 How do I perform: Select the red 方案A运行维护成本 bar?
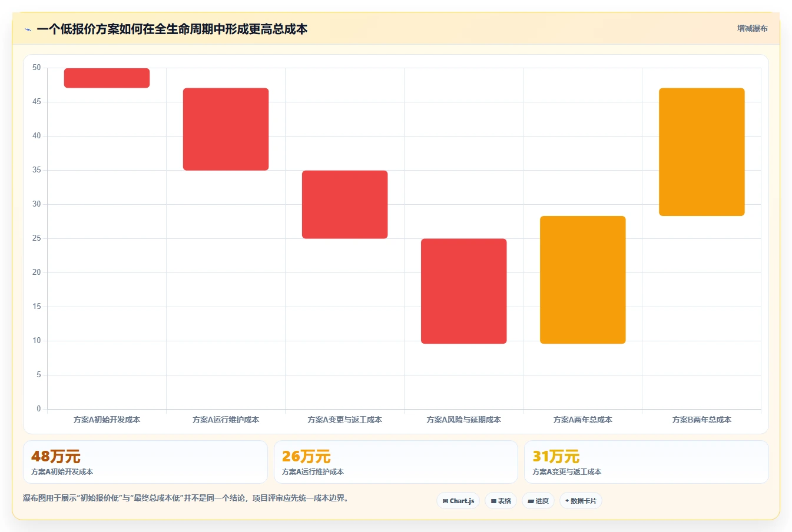click(226, 129)
